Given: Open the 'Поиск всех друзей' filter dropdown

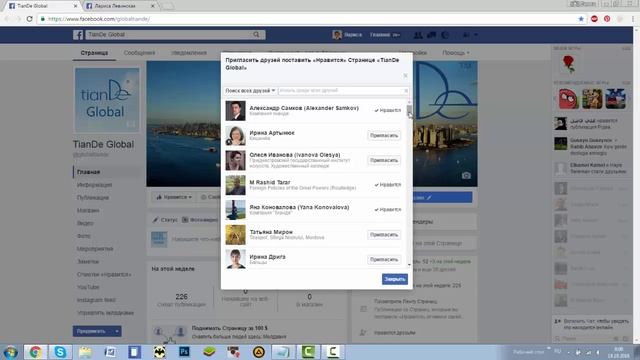Looking at the screenshot, I should point(250,91).
